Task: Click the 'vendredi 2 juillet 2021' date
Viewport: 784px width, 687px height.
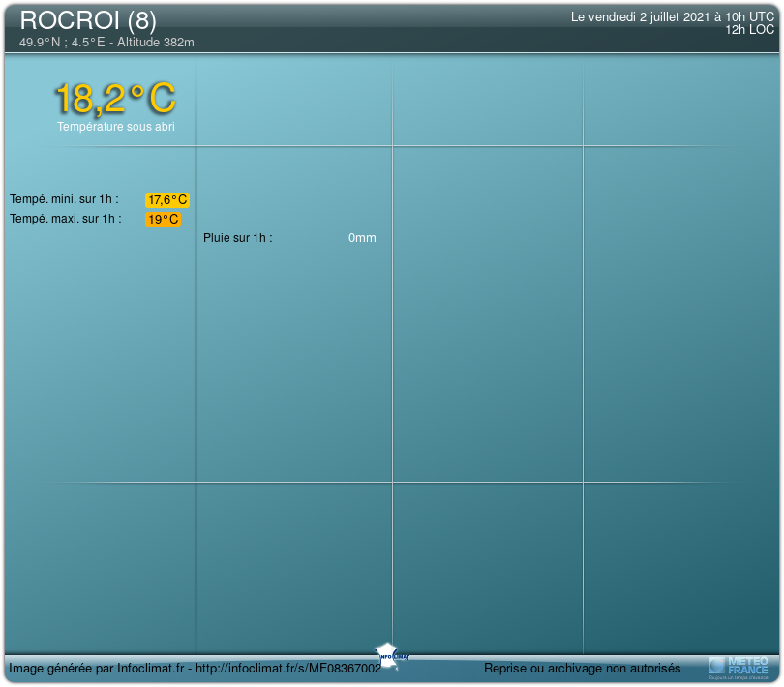Action: tap(649, 16)
